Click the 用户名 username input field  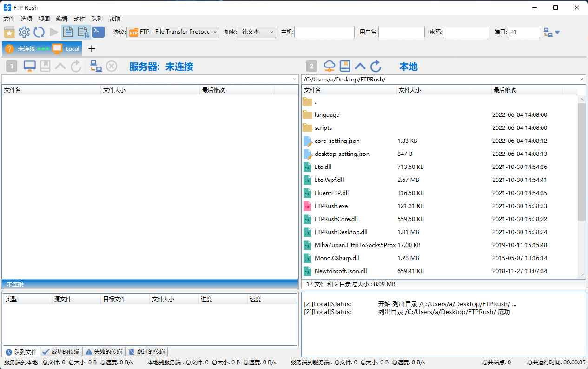click(402, 32)
